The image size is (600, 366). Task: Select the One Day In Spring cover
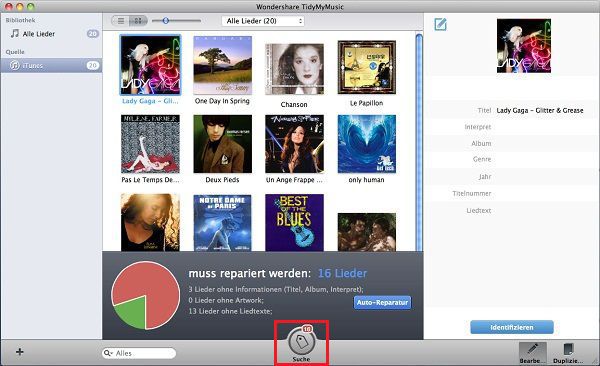click(223, 65)
